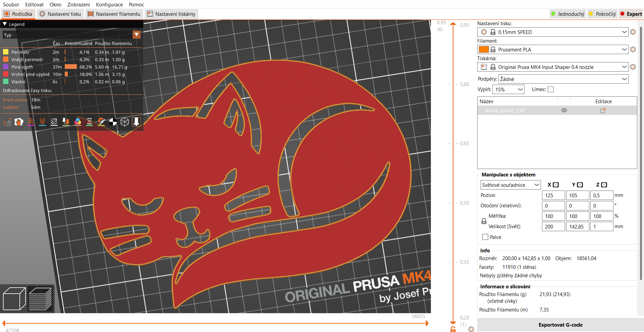Open filament settings gear next to Prusament PLA
The width and height of the screenshot is (644, 332).
633,49
